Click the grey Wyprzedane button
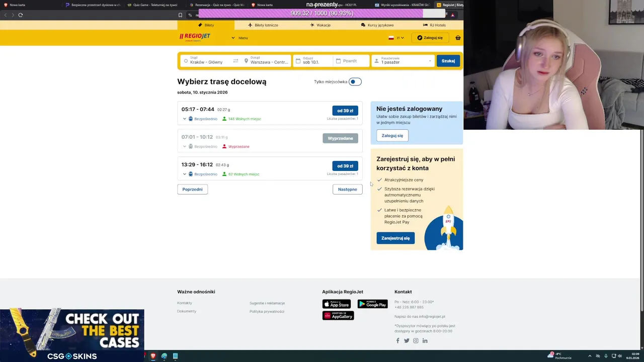Image resolution: width=644 pixels, height=362 pixels. coord(341,138)
